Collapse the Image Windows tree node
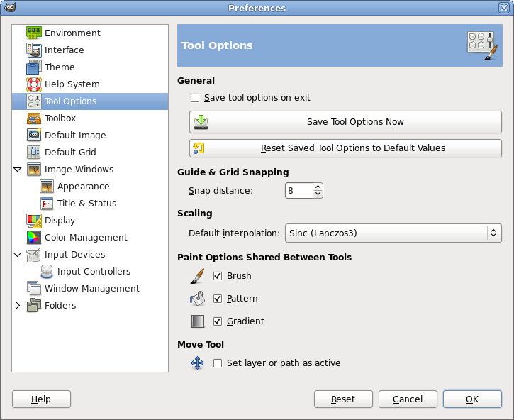 [18, 170]
